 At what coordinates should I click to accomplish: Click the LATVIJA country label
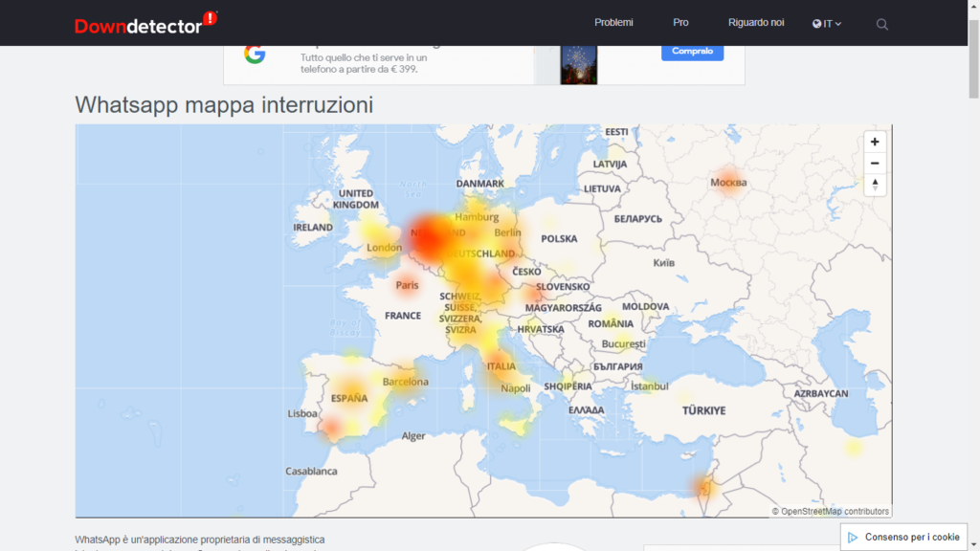click(610, 165)
